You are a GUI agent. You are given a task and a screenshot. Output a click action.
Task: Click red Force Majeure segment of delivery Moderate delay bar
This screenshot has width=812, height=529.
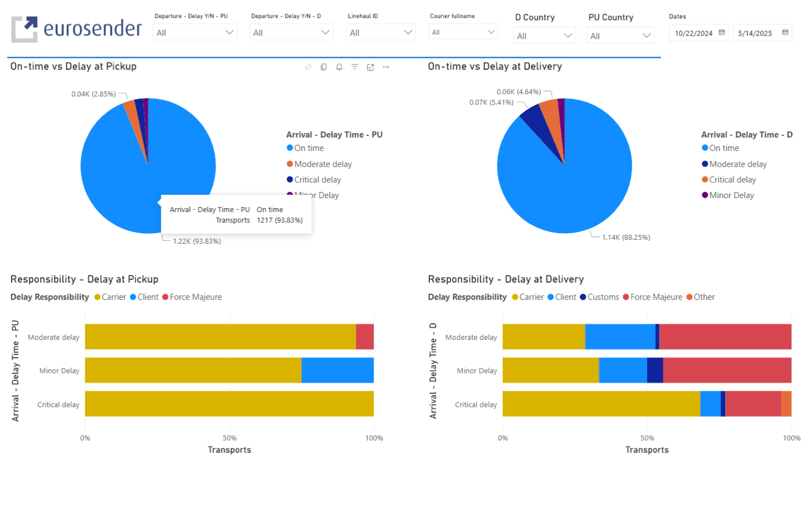725,336
